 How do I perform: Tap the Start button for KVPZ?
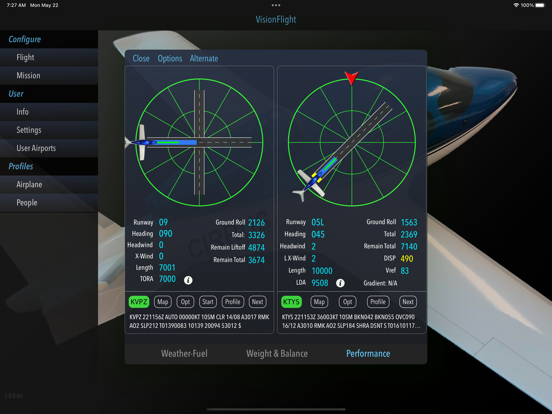click(208, 302)
